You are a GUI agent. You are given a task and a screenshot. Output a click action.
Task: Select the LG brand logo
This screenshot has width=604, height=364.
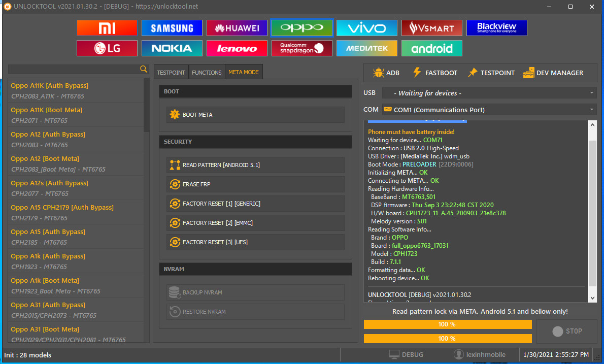click(x=107, y=48)
